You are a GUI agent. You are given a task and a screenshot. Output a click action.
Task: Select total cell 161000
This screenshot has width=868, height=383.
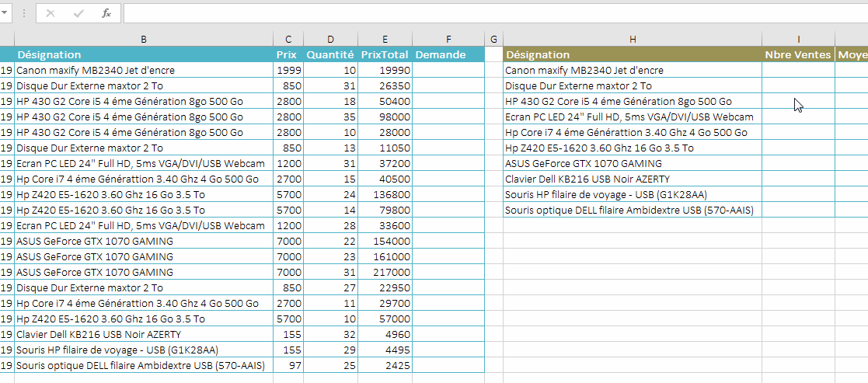(x=385, y=256)
